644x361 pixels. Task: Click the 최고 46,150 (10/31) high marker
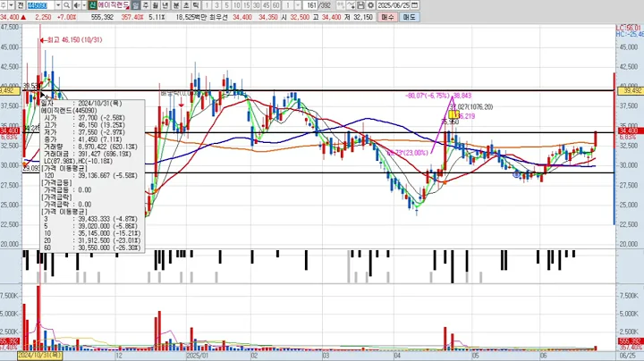(72, 40)
